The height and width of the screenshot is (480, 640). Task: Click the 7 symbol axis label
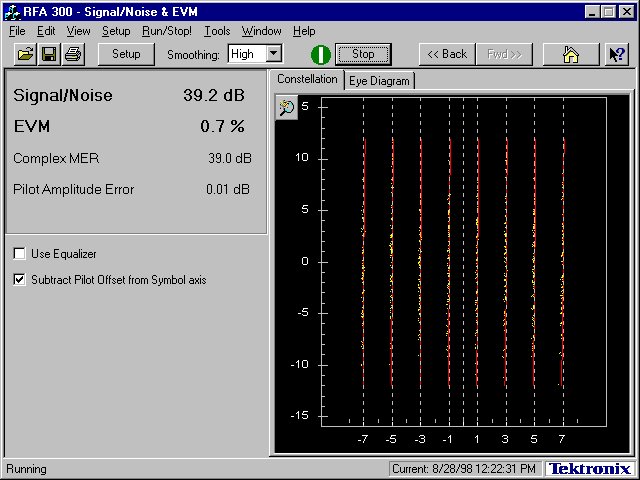(x=562, y=439)
